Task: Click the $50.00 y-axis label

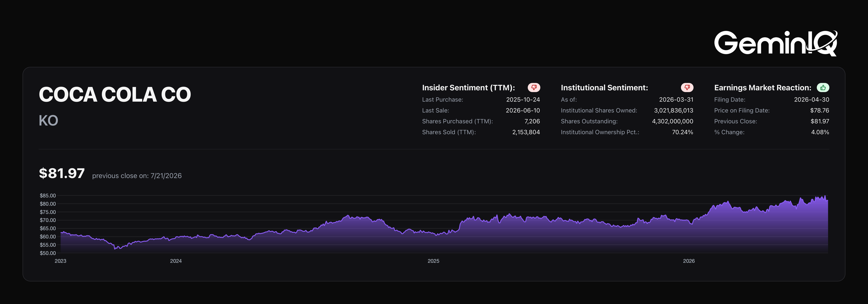Action: pyautogui.click(x=48, y=253)
